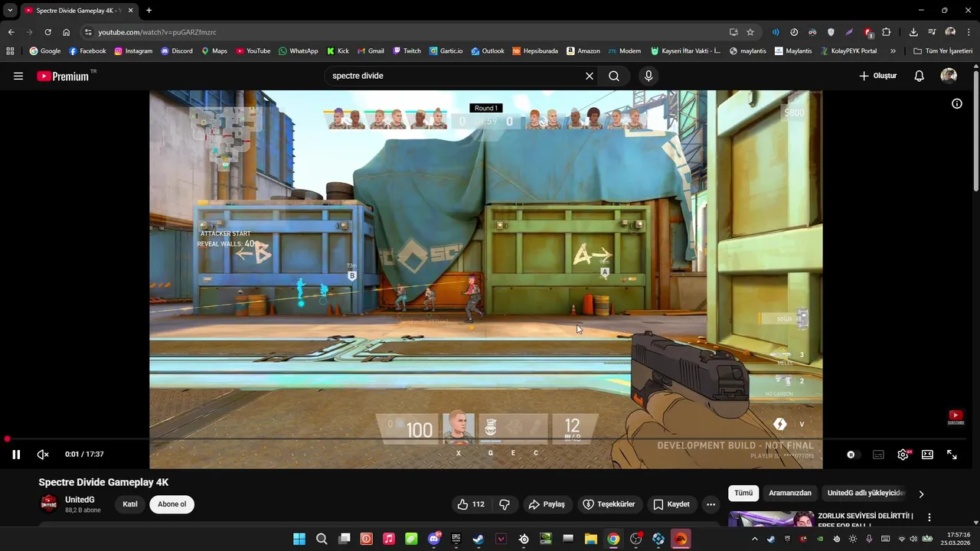The image size is (980, 551).
Task: Open the Chrome tab search dropdown
Action: point(10,11)
